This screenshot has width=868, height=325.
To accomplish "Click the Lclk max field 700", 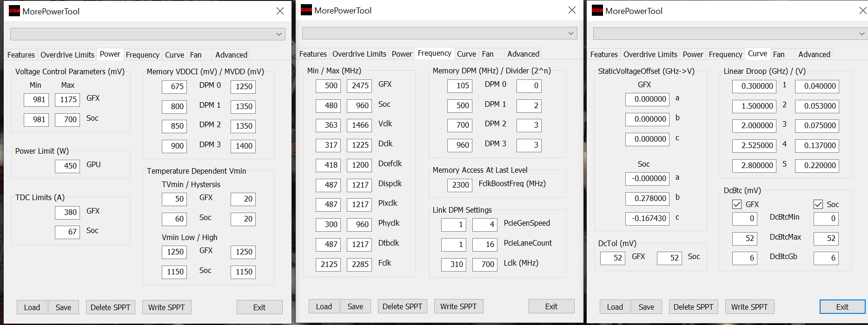I will point(485,264).
